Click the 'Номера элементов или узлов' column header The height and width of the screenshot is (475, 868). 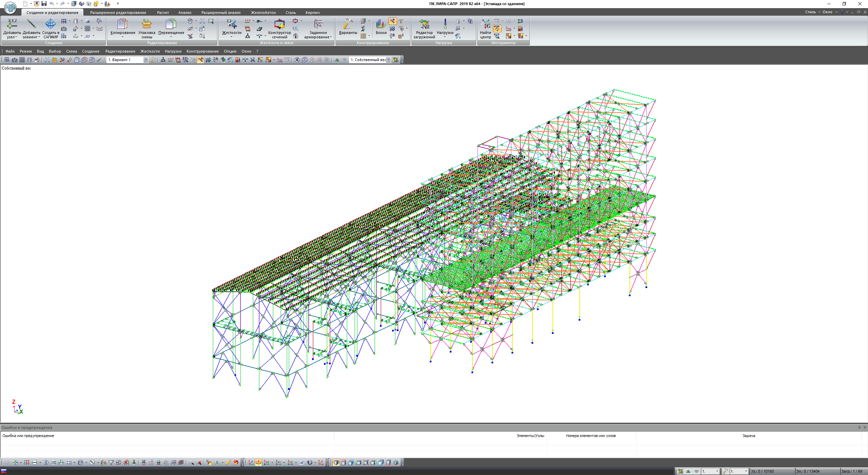tap(591, 436)
